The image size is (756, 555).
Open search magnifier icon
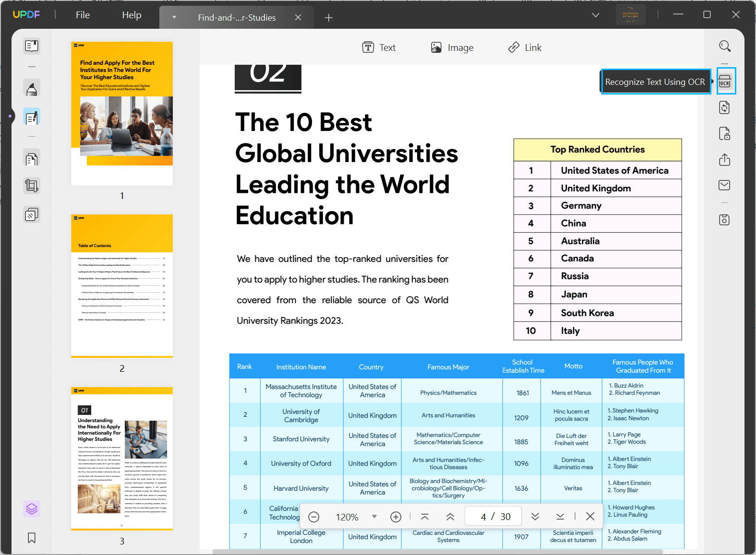(x=725, y=46)
